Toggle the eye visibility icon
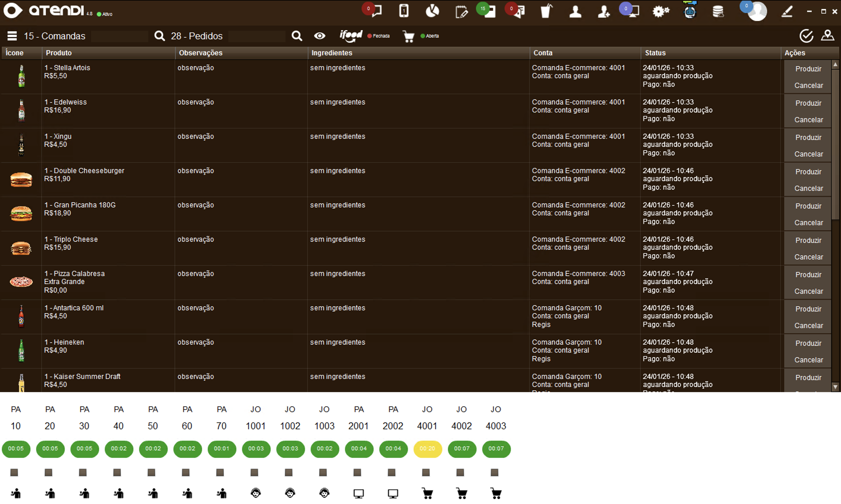 (319, 36)
